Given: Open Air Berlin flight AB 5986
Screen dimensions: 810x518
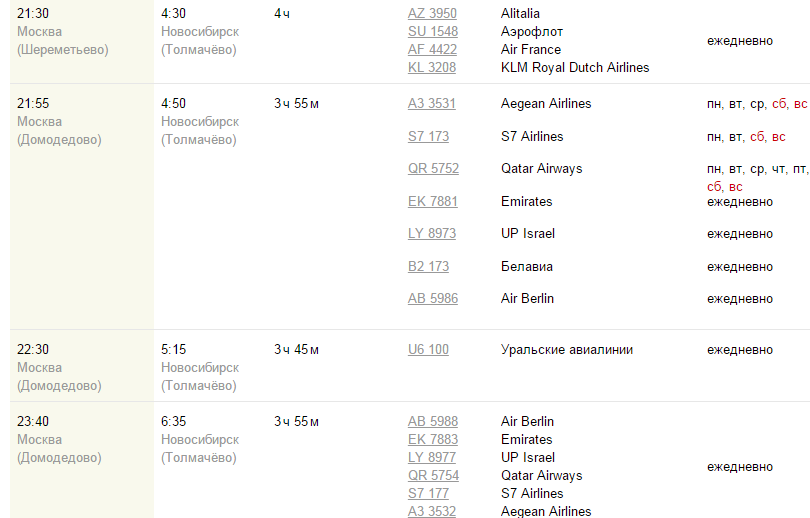Looking at the screenshot, I should point(432,299).
